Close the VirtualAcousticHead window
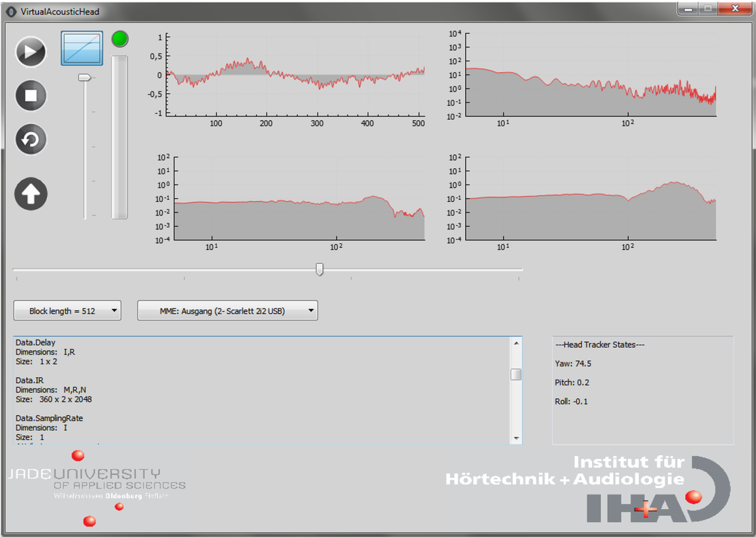Viewport: 756px width, 537px height. [734, 8]
